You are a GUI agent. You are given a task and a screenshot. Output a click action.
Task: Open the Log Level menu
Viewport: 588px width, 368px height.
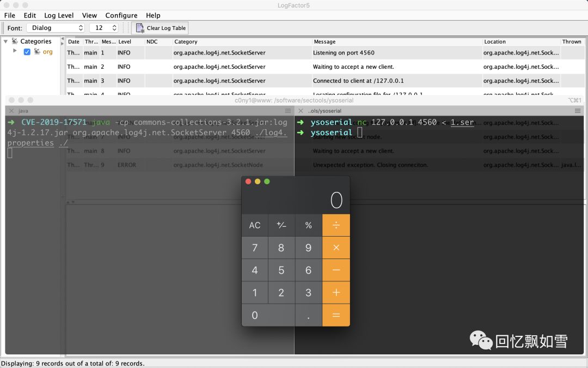click(59, 15)
